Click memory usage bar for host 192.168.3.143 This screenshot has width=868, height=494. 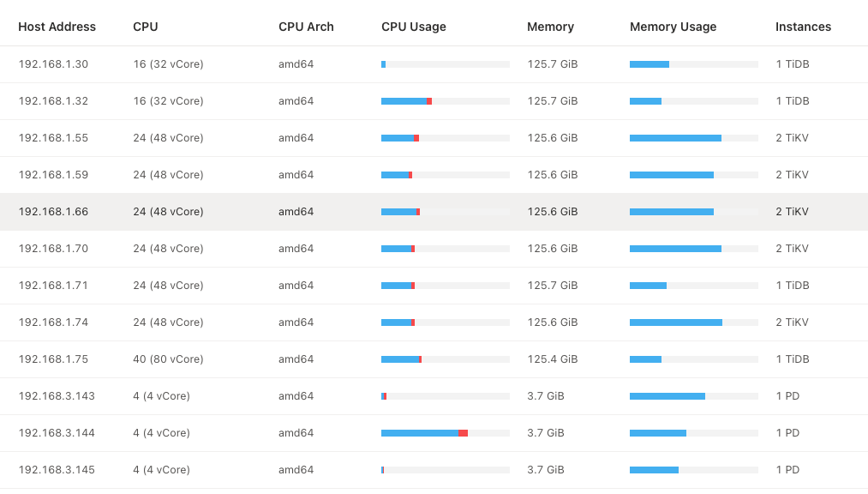pyautogui.click(x=694, y=396)
